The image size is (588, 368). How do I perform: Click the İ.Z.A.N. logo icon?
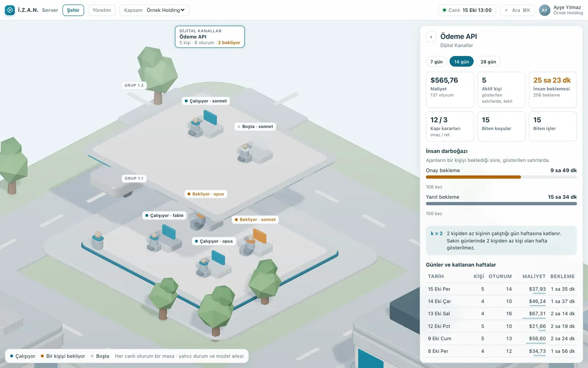[10, 10]
